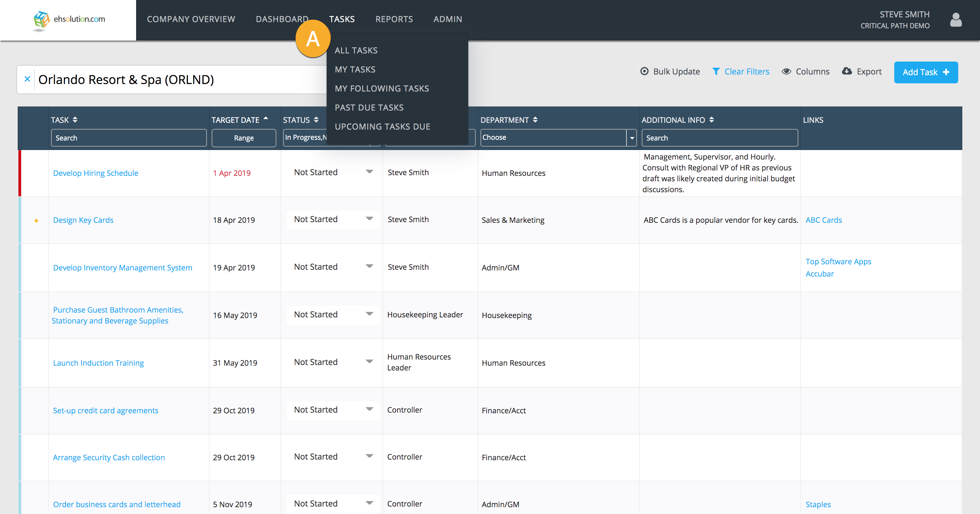Click the Add Task button

coord(925,72)
